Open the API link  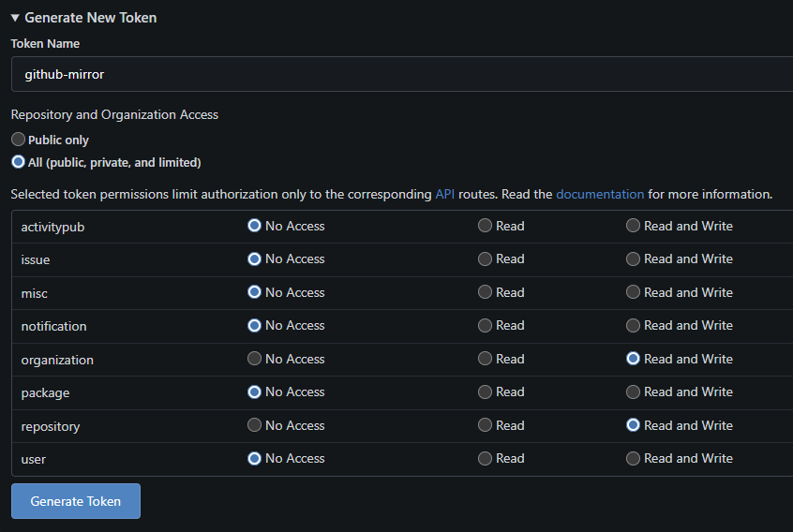coord(444,195)
